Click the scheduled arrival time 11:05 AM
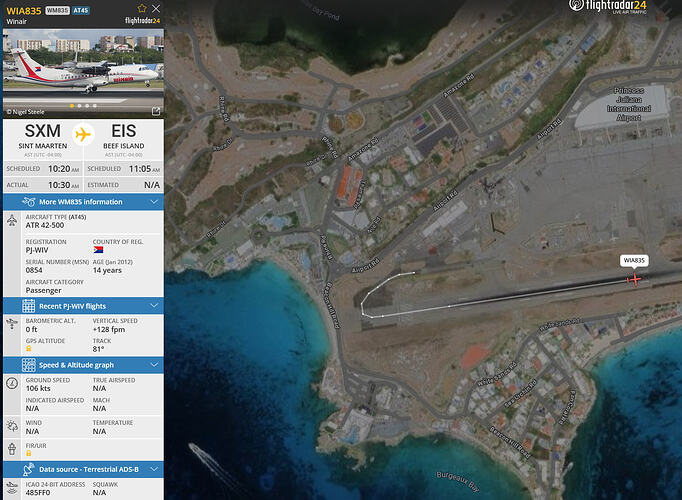The image size is (682, 500). pyautogui.click(x=144, y=169)
